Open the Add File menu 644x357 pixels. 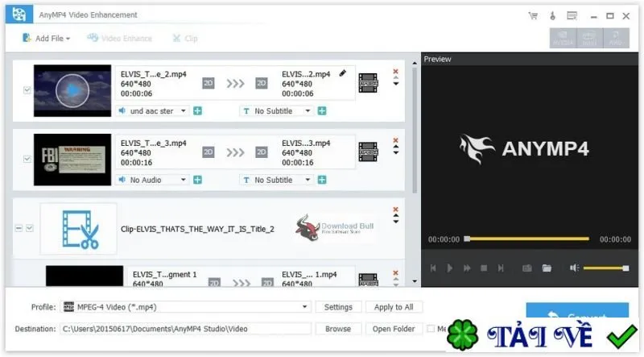[x=46, y=38]
